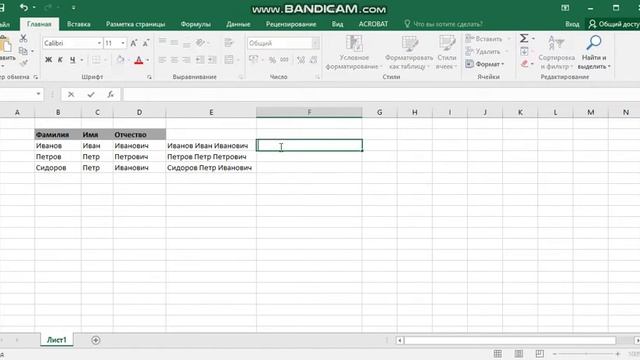Cancel entry with formula bar X
Image resolution: width=640 pixels, height=360 pixels.
click(x=71, y=94)
